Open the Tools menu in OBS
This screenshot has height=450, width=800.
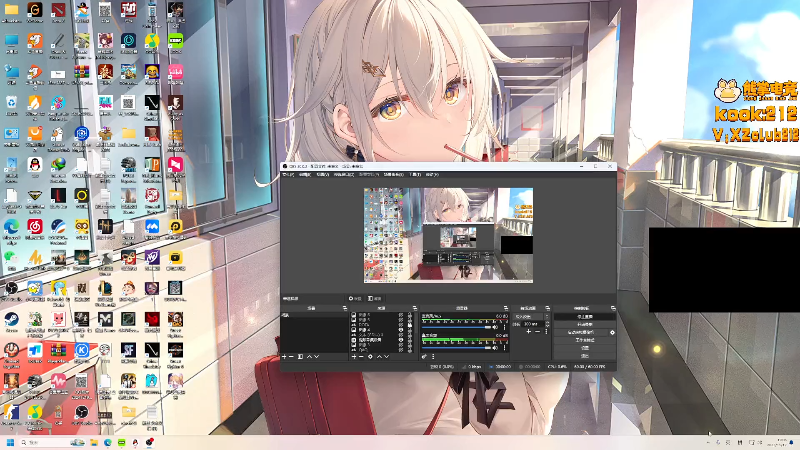point(416,174)
